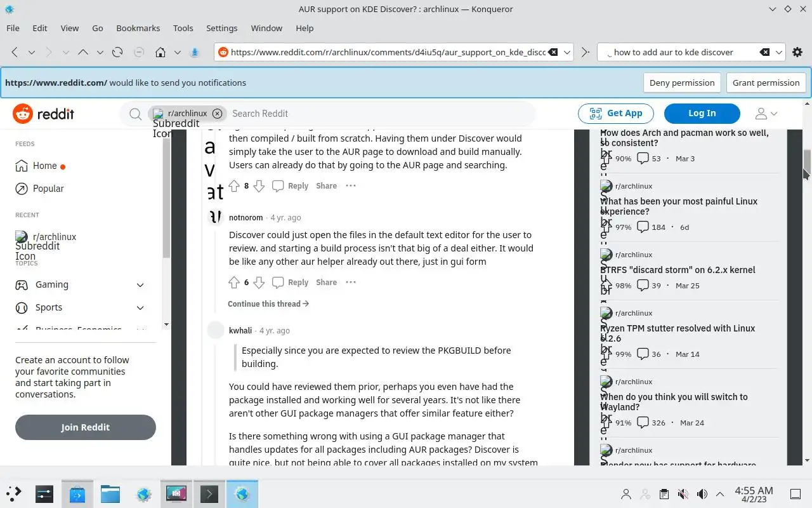Viewport: 812px width, 508px height.
Task: Open the clipboard tray icon
Action: [x=664, y=493]
